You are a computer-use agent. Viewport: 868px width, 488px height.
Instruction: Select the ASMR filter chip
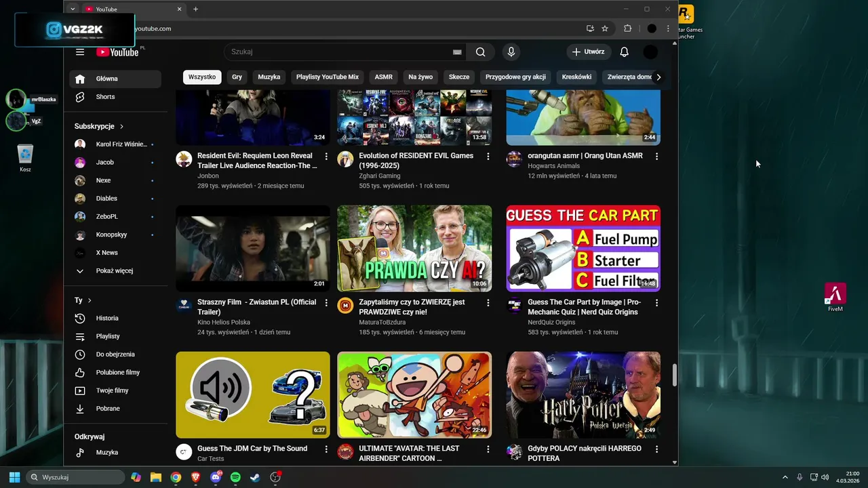(x=384, y=77)
